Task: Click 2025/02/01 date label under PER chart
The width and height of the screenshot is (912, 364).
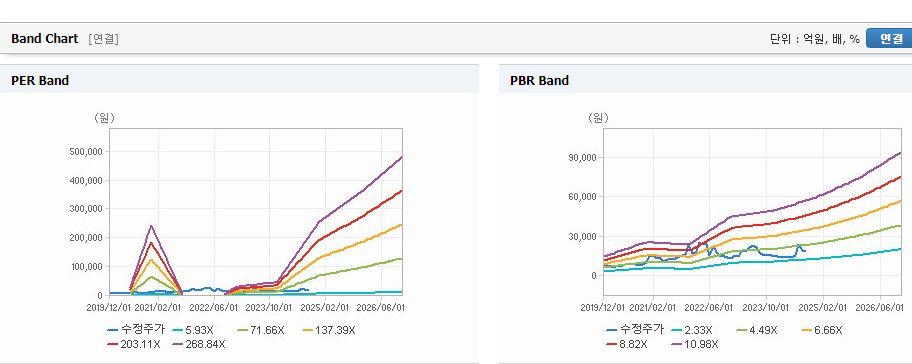Action: coord(325,307)
